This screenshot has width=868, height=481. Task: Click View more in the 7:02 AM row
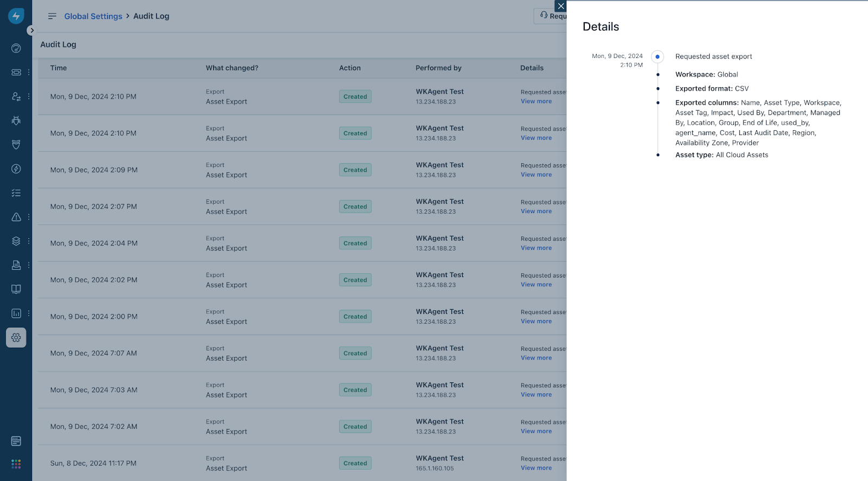tap(536, 431)
